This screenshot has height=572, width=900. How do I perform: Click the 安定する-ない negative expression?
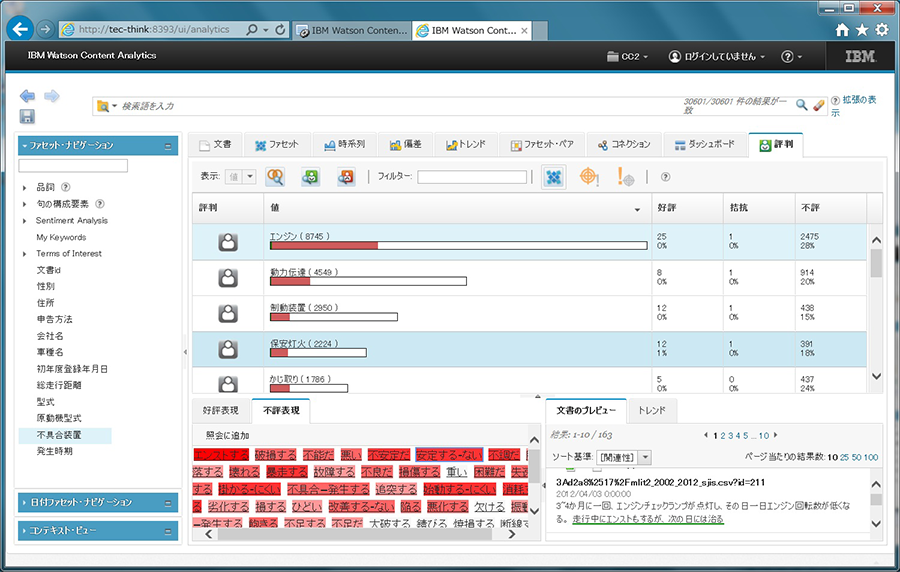coord(449,455)
